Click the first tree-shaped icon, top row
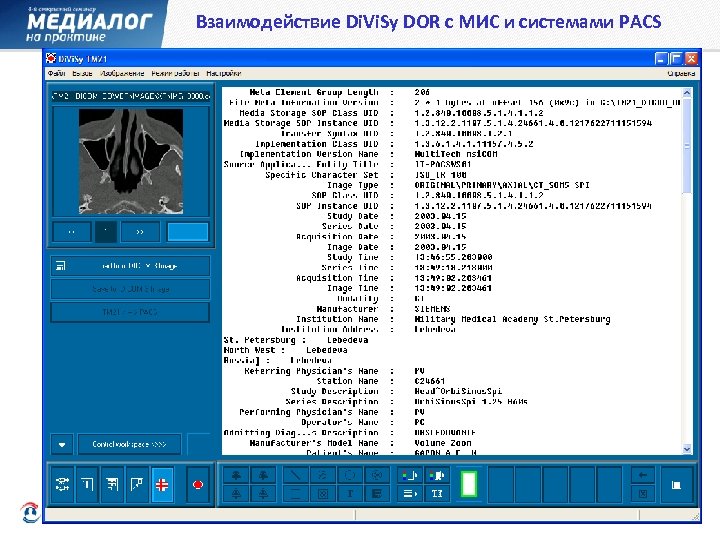The width and height of the screenshot is (720, 540). 236,475
